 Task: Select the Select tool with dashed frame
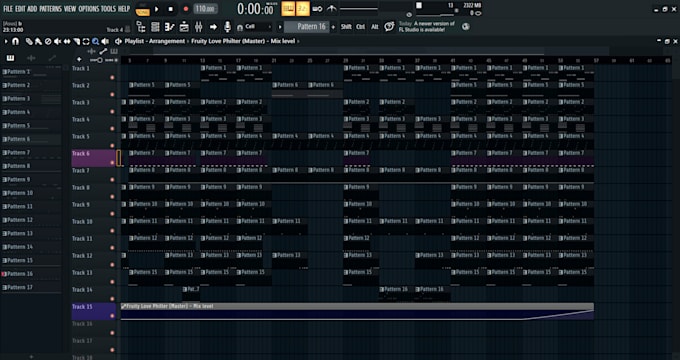click(x=86, y=41)
